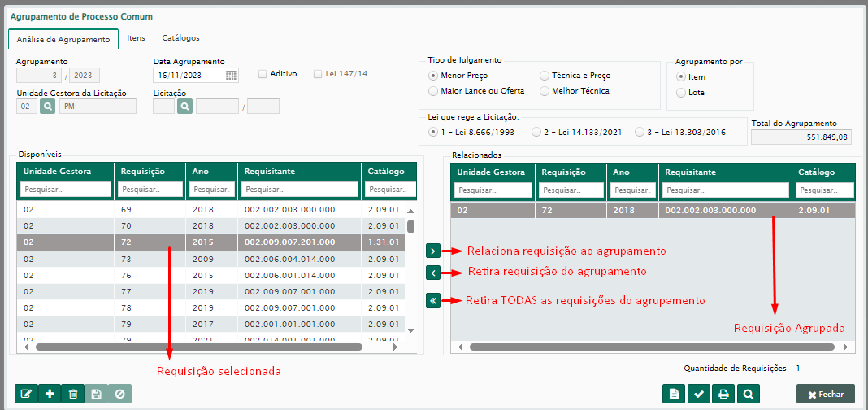Viewport: 868px width, 410px height.
Task: Click the trash delete icon
Action: 73,394
